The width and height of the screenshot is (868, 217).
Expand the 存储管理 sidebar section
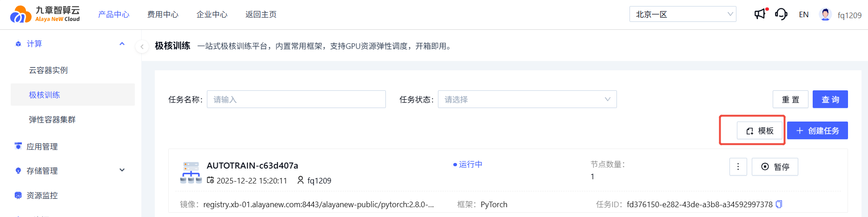(x=122, y=170)
